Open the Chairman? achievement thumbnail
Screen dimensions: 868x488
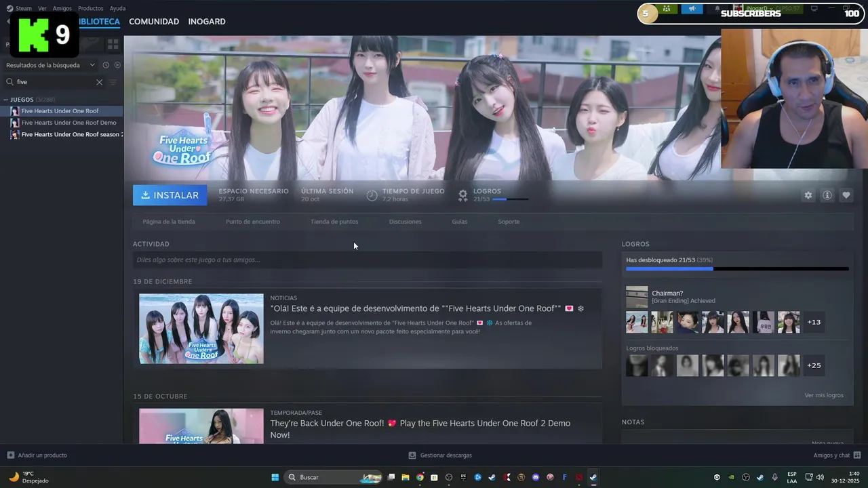(x=637, y=297)
